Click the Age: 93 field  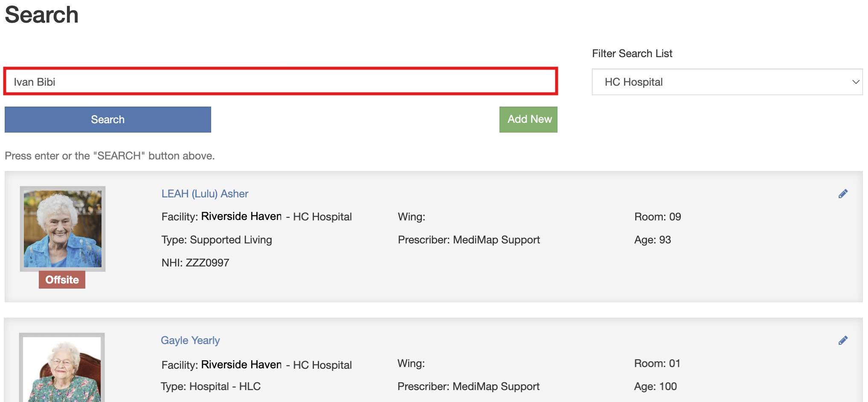click(652, 240)
